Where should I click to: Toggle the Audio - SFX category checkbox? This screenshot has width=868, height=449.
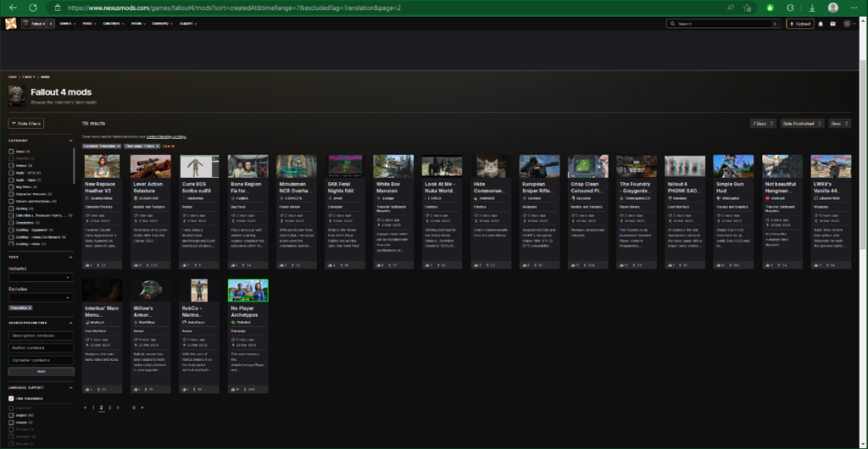tap(11, 173)
